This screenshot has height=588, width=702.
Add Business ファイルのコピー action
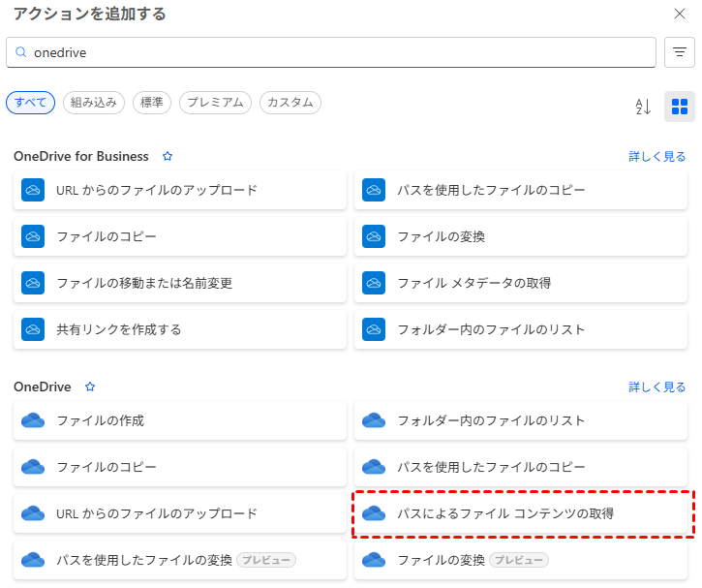click(180, 236)
